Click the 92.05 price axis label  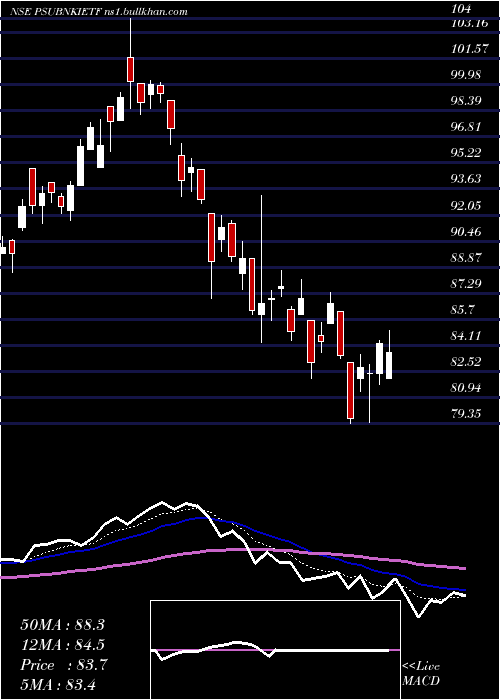(466, 206)
